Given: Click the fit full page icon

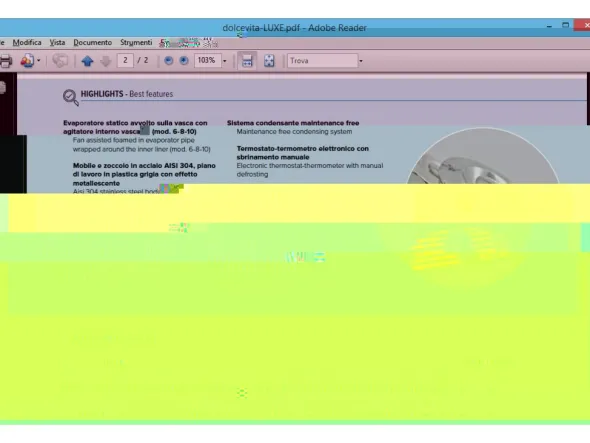Looking at the screenshot, I should tap(269, 61).
